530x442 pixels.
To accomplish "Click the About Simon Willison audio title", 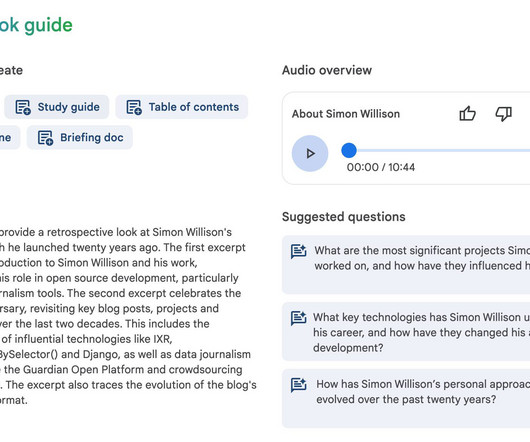I will point(346,114).
